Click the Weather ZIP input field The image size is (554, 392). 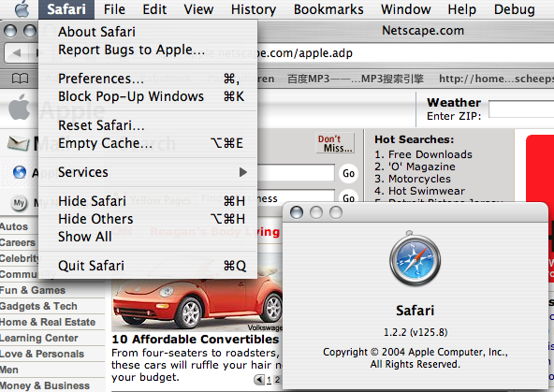(x=521, y=109)
